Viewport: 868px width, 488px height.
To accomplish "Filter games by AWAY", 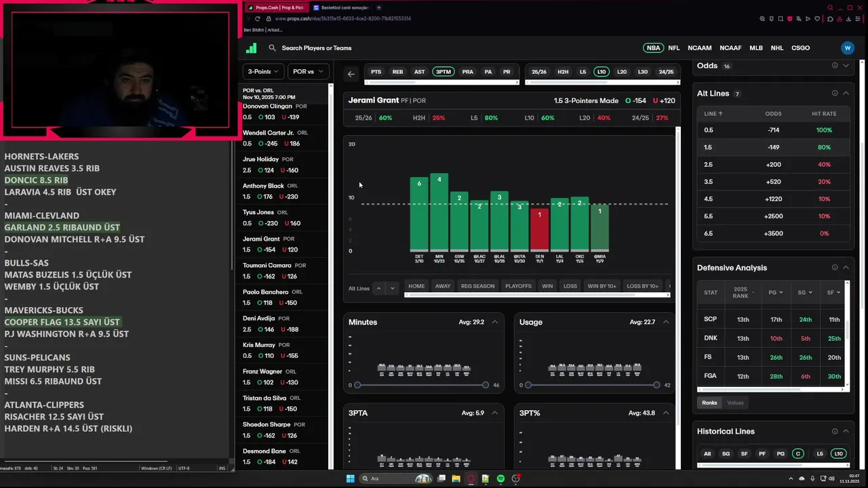I will 443,286.
